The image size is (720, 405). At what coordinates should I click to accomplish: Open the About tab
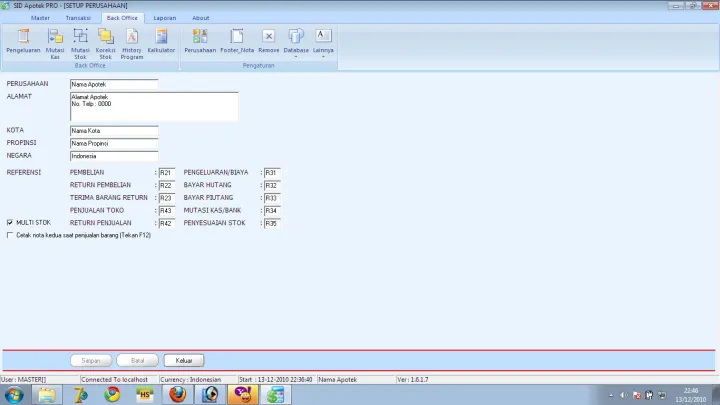201,18
